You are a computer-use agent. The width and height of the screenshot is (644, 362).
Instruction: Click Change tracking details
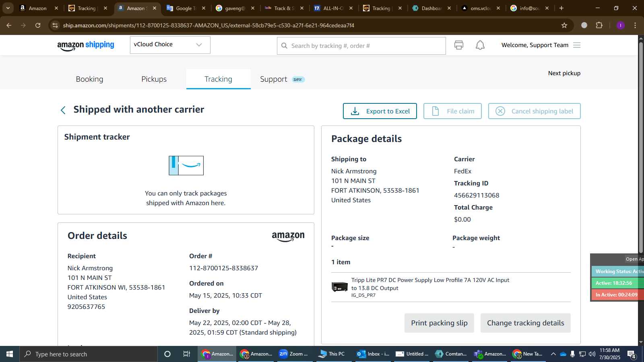(x=525, y=323)
